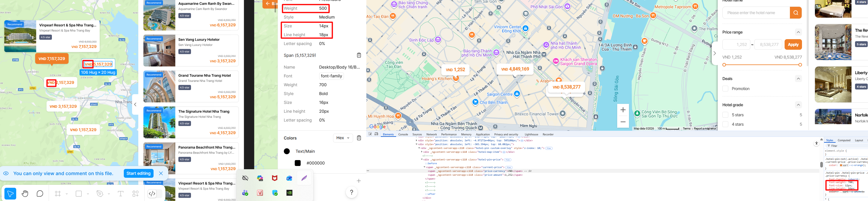Screen dimensions: 868x201
Task: Check the 5 stars checkbox
Action: [725, 115]
